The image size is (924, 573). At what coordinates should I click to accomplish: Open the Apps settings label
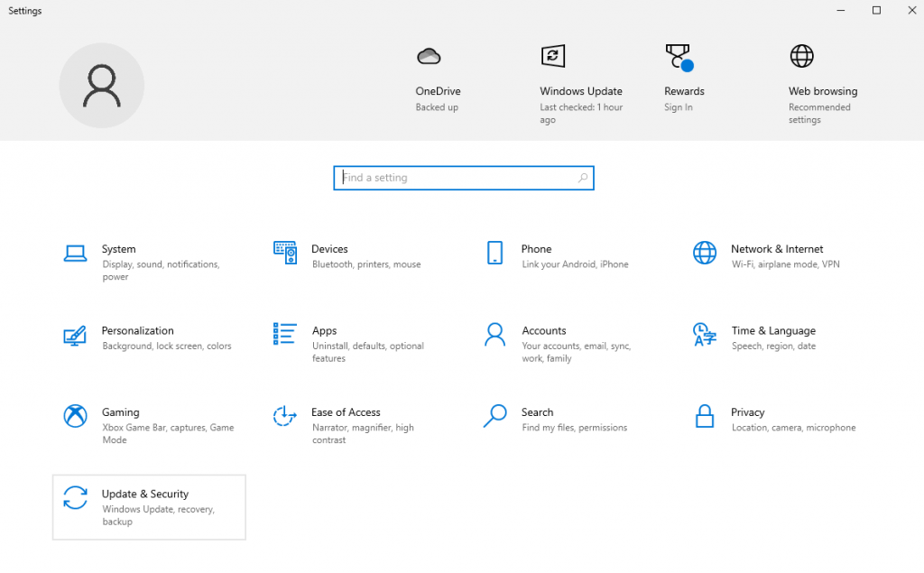point(324,330)
